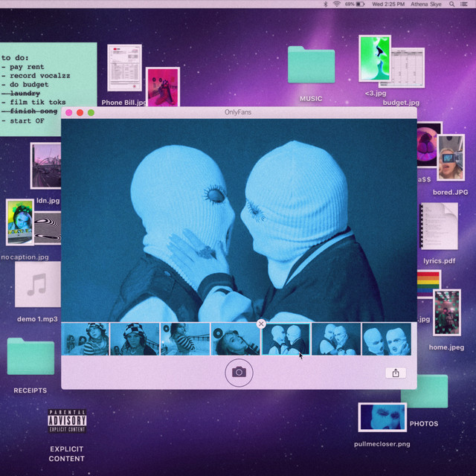Click the 'film tik toks' sticky note line
Screen dimensions: 476x476
point(33,103)
